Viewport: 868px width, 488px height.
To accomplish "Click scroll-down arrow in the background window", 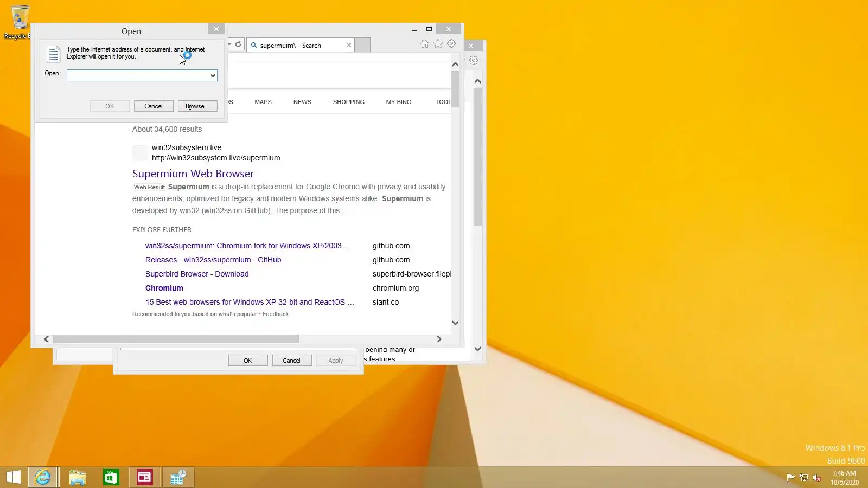I will [477, 349].
